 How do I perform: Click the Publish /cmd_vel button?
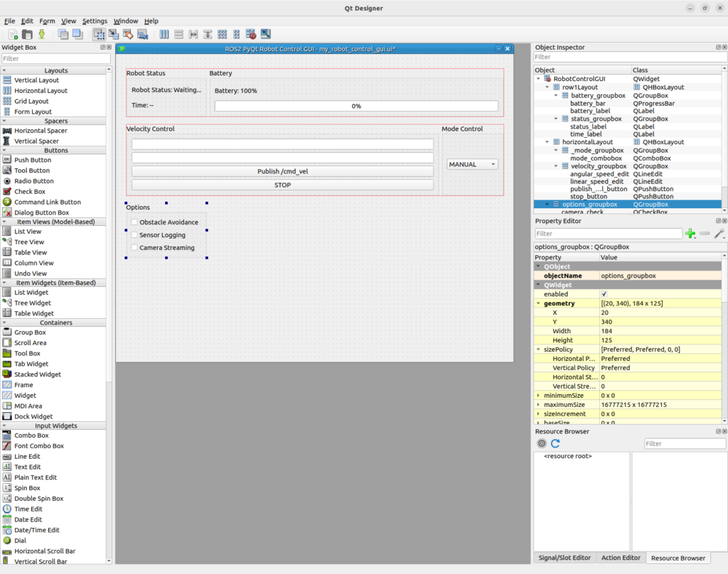(282, 171)
